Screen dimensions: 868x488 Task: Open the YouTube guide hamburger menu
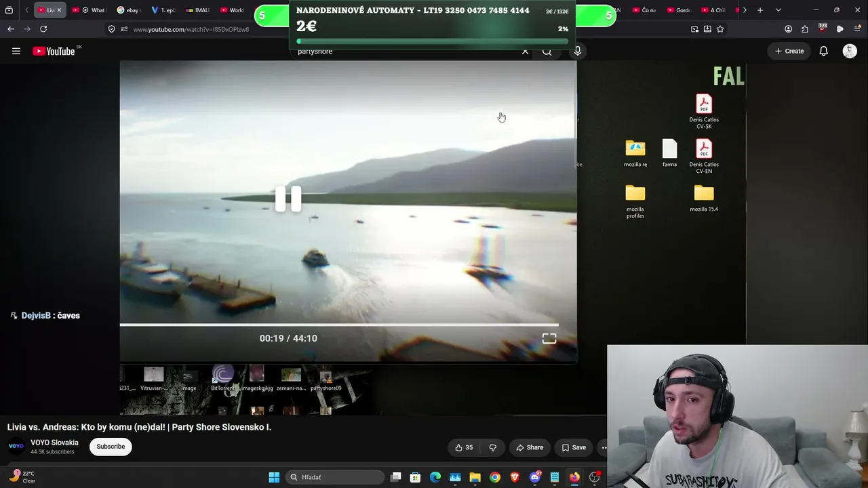click(16, 51)
